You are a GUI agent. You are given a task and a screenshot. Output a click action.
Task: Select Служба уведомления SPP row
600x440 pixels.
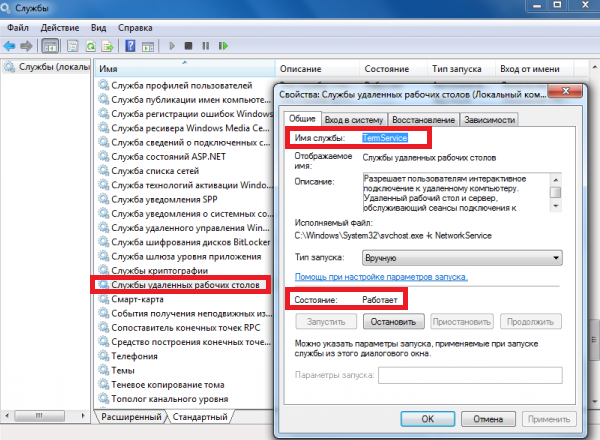pos(184,199)
